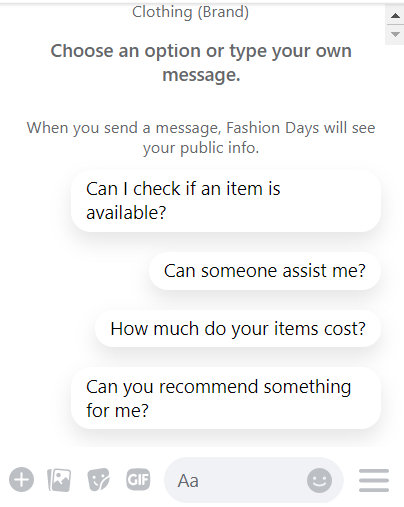Viewport: 404px width, 507px height.
Task: Choose a sticker icon
Action: pyautogui.click(x=98, y=480)
